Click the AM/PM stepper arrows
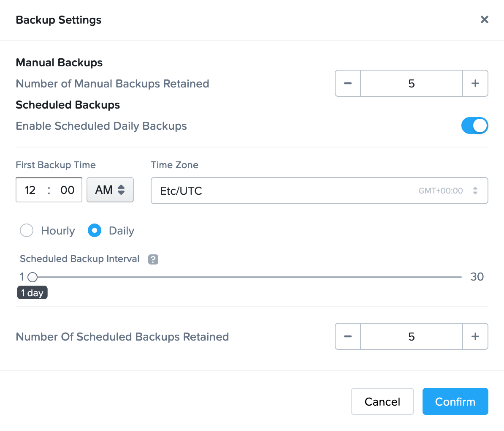 pyautogui.click(x=122, y=190)
